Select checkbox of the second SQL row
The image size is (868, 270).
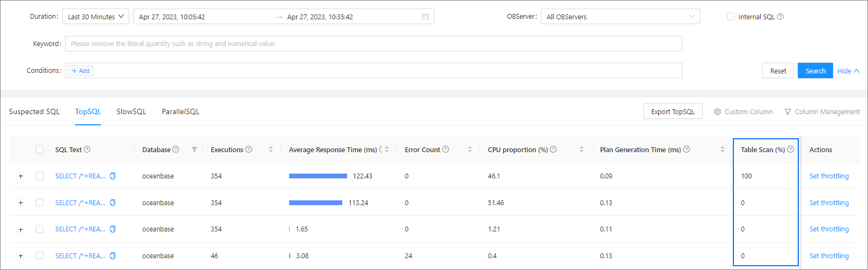coord(40,202)
